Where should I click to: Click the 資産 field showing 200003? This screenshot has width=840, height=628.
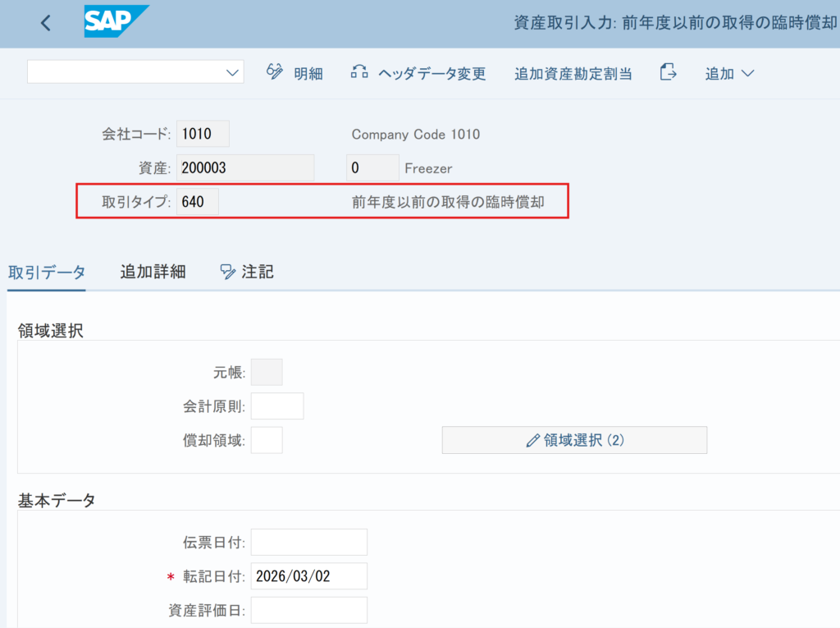[x=245, y=167]
